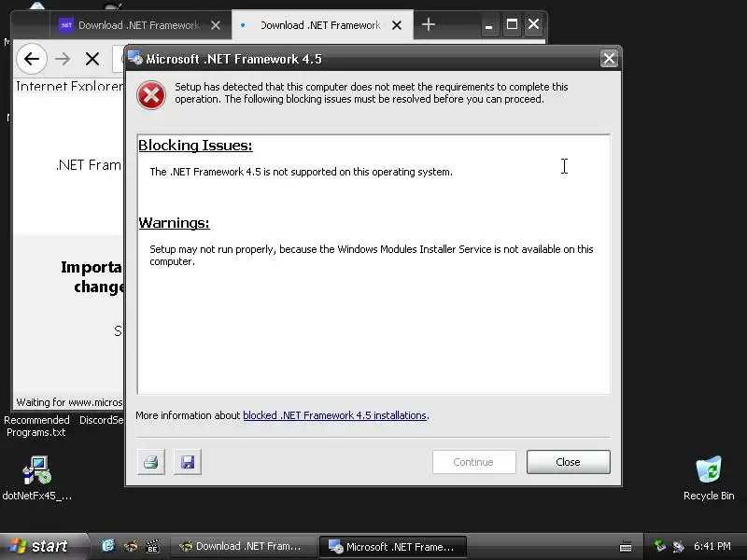Select Recommended Programs.txt on the desktop
The height and width of the screenshot is (560, 747).
pyautogui.click(x=36, y=426)
